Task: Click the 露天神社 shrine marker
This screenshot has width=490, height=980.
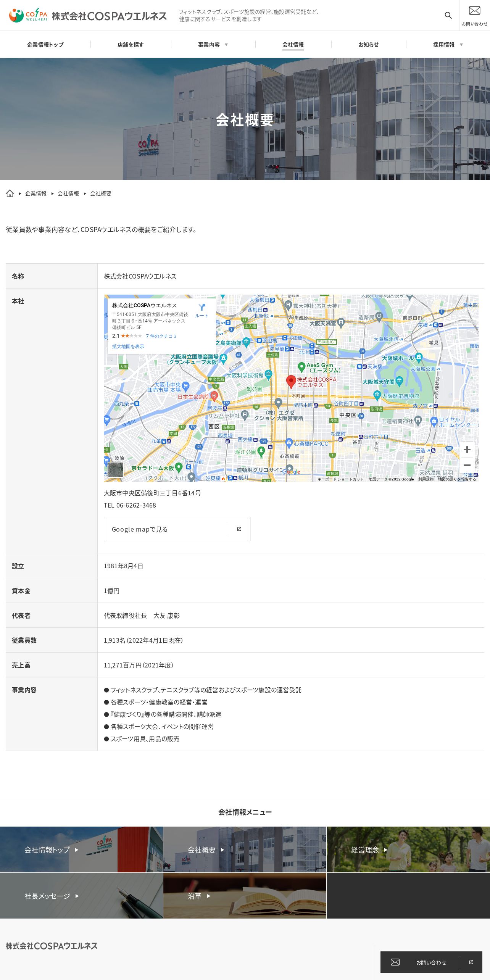Action: coord(288,305)
